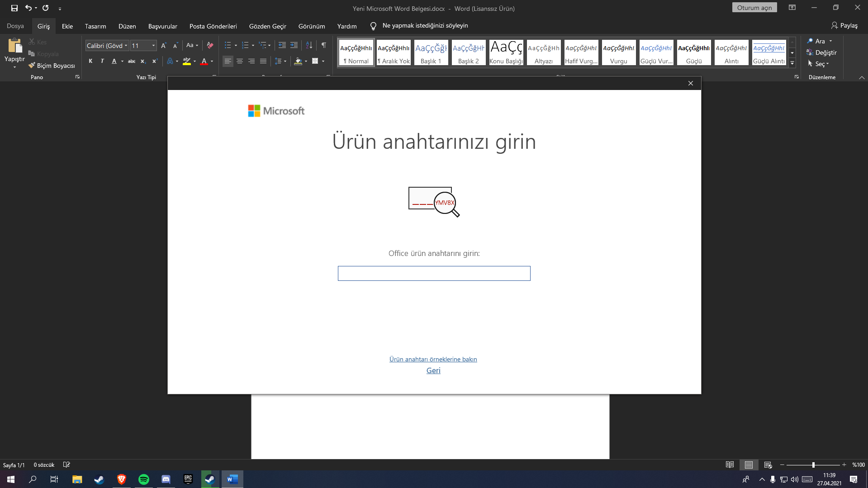Expand the Styles gallery with the More arrow
Screen dimensions: 868x488
(792, 63)
